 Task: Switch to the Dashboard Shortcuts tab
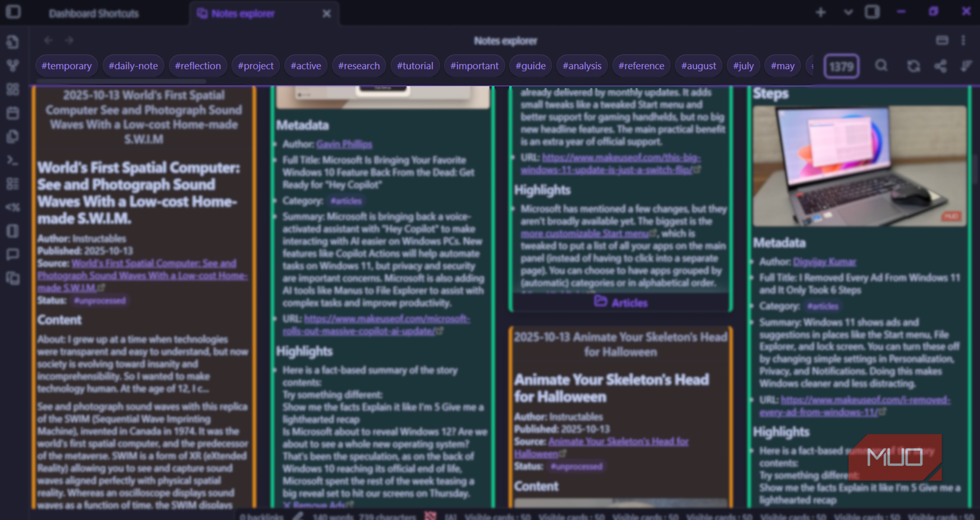(x=94, y=13)
